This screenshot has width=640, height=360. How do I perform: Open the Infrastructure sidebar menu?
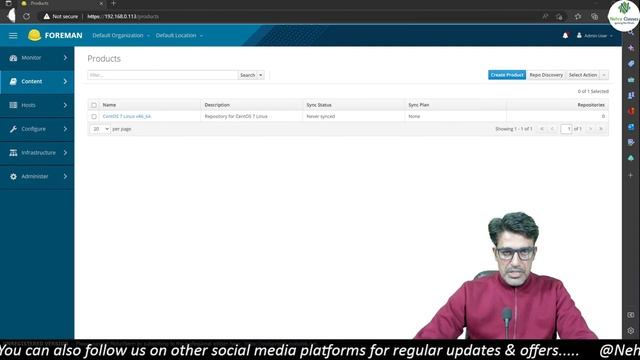(37, 153)
